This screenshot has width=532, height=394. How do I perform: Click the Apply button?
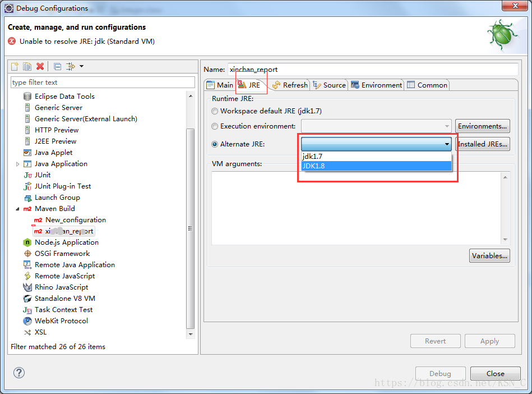(489, 341)
